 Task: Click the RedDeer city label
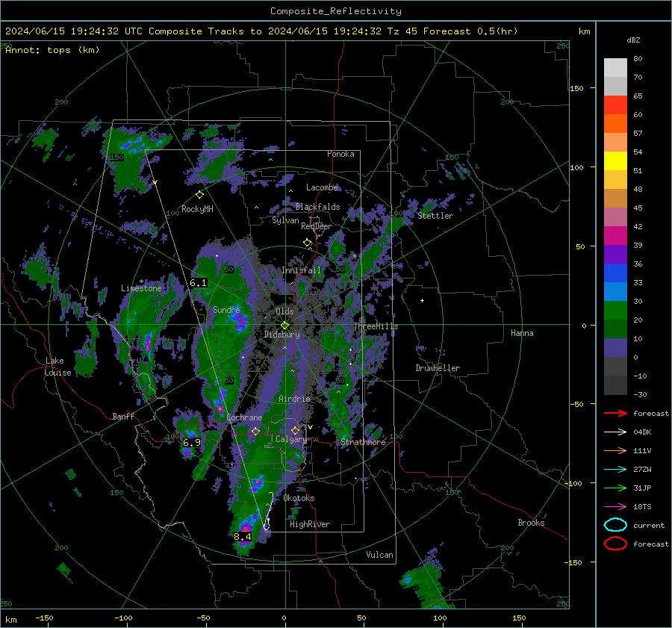click(317, 226)
